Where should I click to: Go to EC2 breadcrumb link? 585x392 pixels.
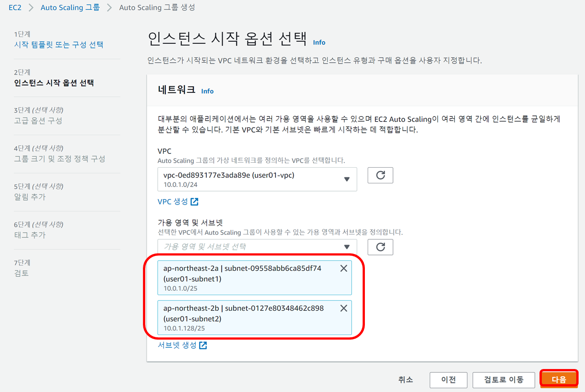(x=15, y=8)
